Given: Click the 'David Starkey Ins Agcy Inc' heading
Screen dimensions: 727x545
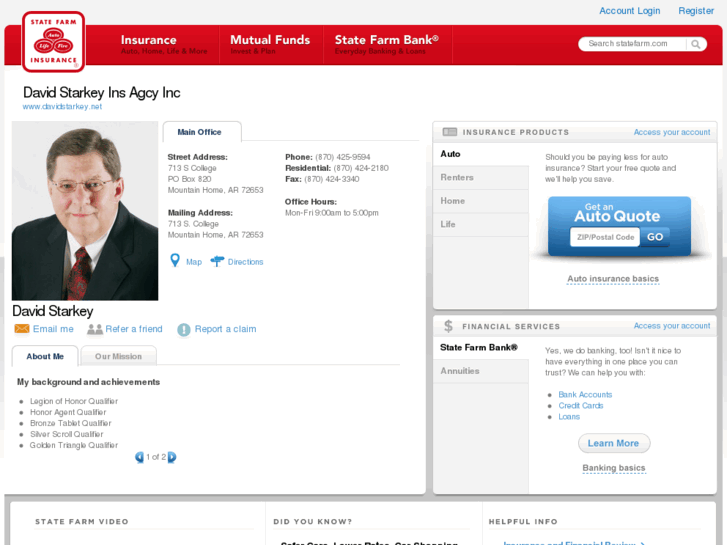Looking at the screenshot, I should pos(102,93).
